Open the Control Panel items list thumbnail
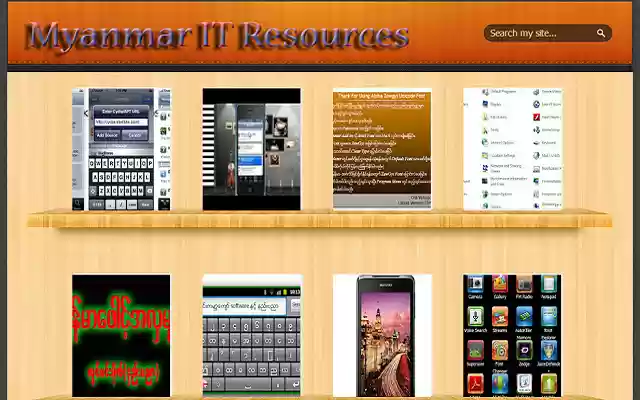The height and width of the screenshot is (400, 640). click(513, 149)
